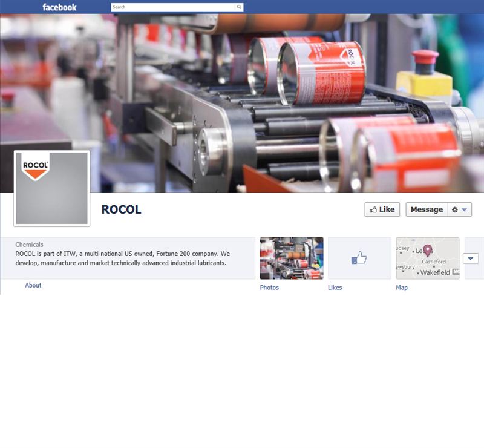484x448 pixels.
Task: Like the ROCOL page
Action: [382, 209]
